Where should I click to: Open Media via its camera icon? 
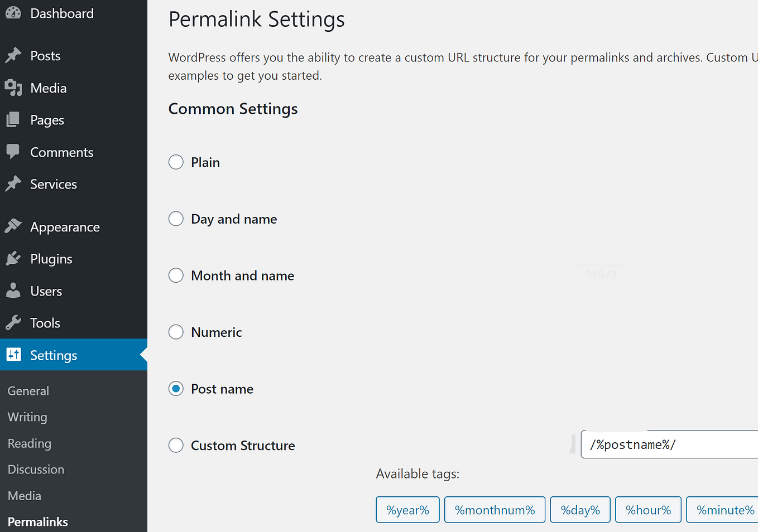[13, 88]
